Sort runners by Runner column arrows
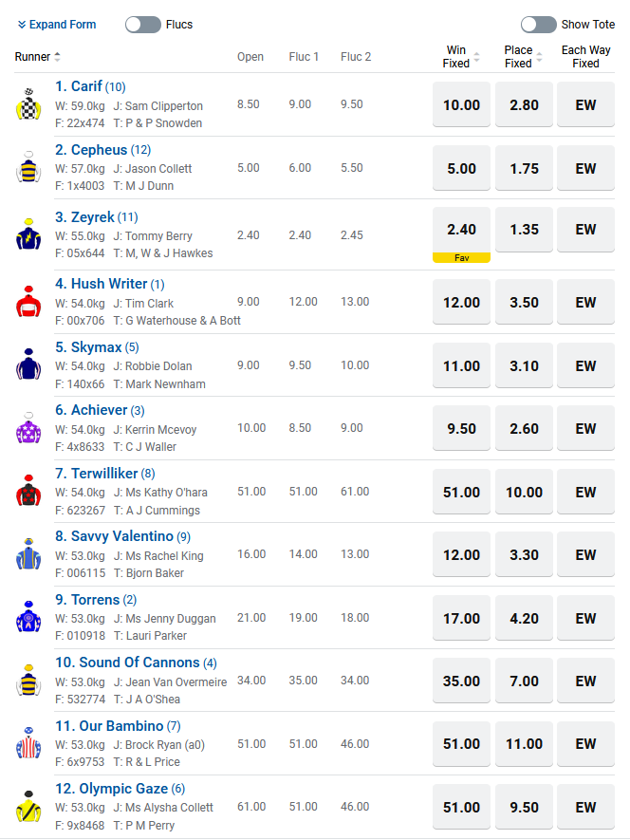The height and width of the screenshot is (840, 630). pos(57,57)
